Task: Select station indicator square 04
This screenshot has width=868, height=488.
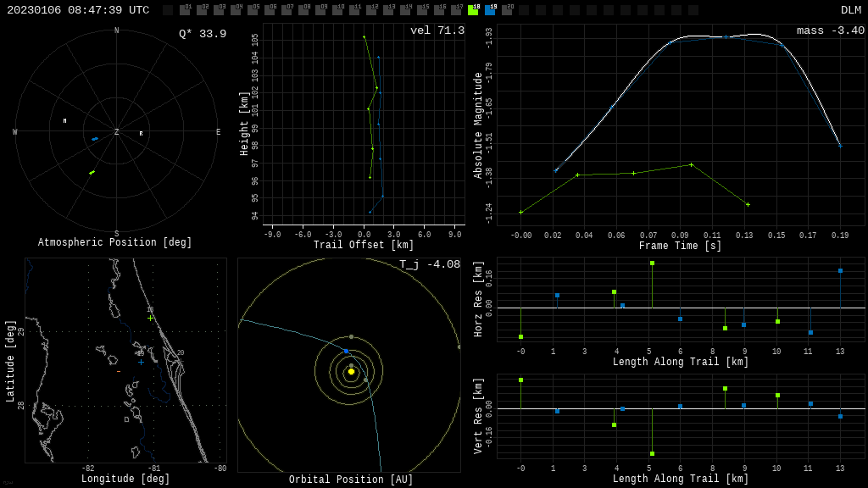Action: point(236,10)
